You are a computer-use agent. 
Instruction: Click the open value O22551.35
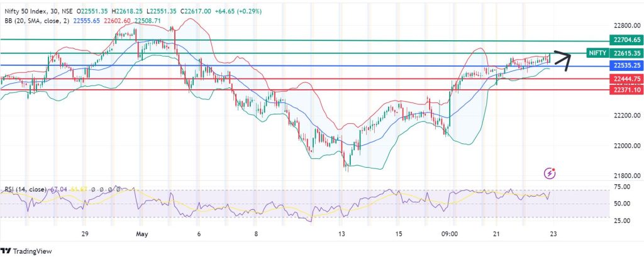(91, 13)
